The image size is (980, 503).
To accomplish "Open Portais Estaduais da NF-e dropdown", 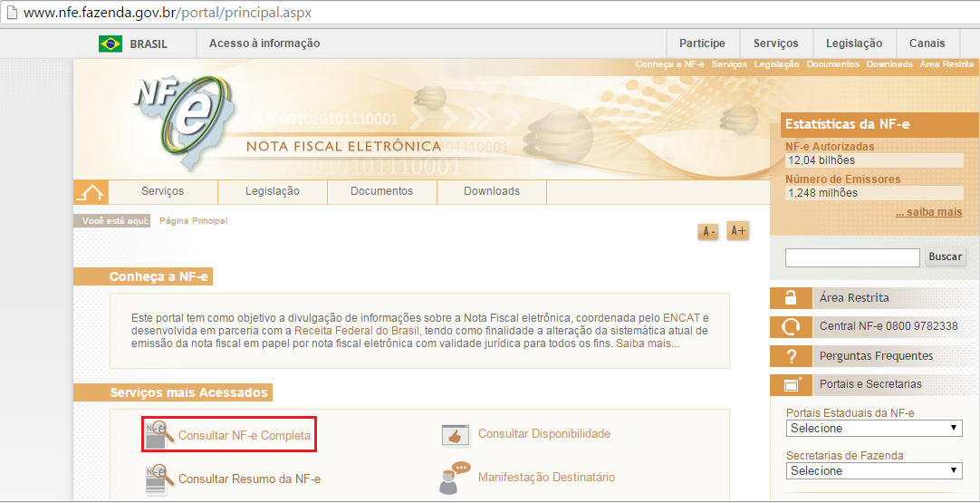I will point(874,428).
